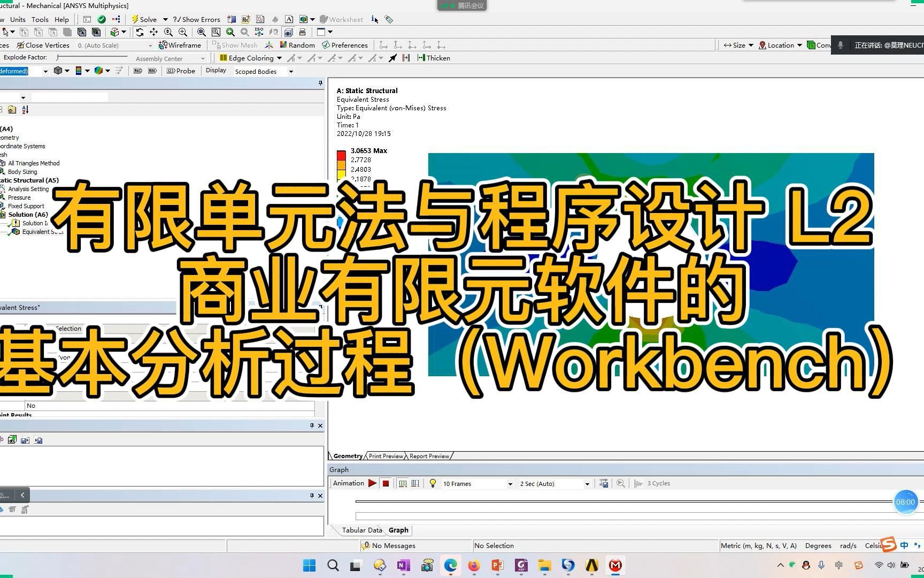Open PowerPoint from taskbar
Screen dimensions: 924x578
497,565
